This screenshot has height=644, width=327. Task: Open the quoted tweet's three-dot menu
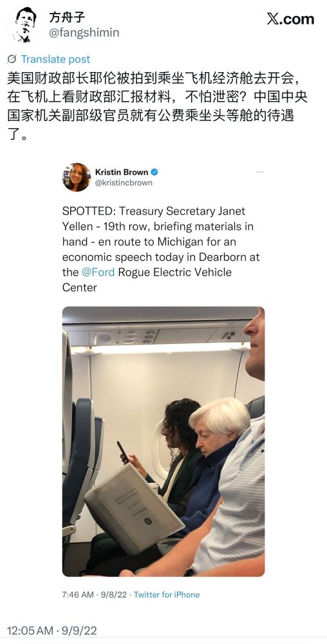coord(259,172)
